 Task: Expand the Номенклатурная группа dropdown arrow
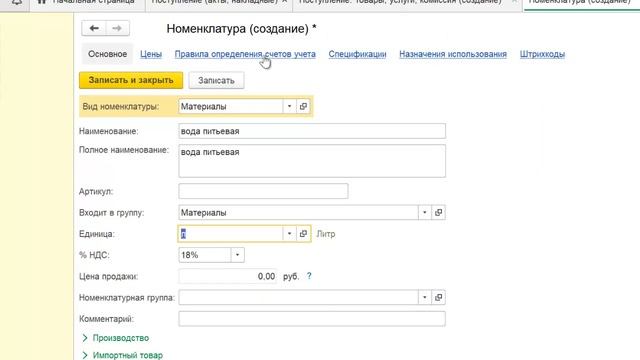pyautogui.click(x=424, y=298)
